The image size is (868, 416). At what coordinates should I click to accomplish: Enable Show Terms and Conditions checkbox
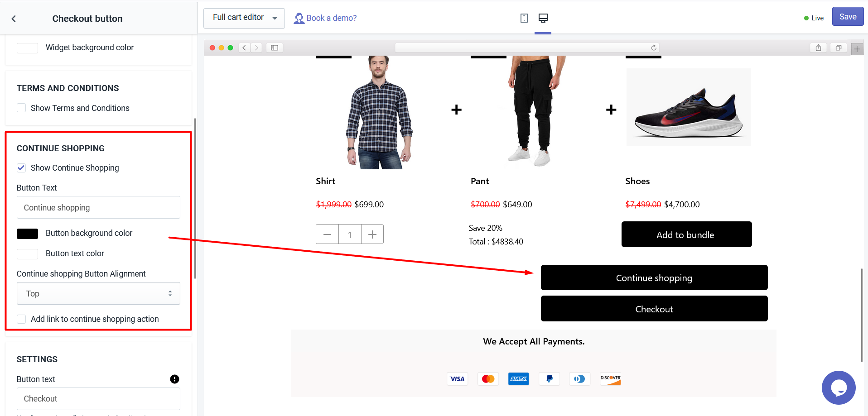point(21,108)
